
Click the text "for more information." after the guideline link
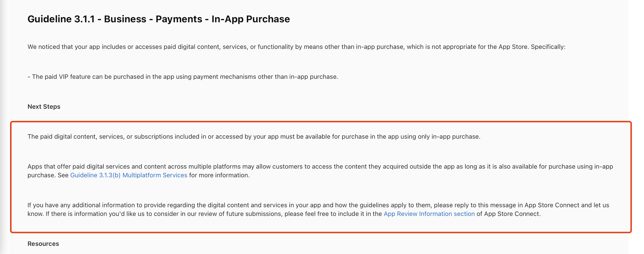(x=219, y=175)
